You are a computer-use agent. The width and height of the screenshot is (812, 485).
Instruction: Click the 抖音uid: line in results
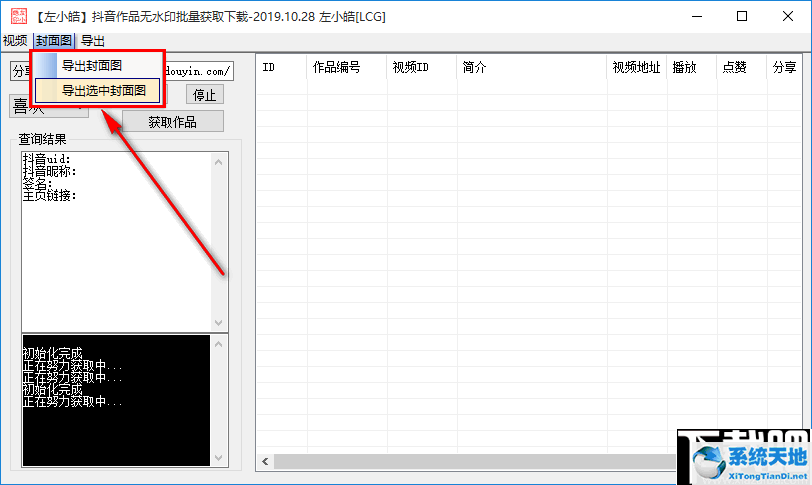click(x=47, y=159)
